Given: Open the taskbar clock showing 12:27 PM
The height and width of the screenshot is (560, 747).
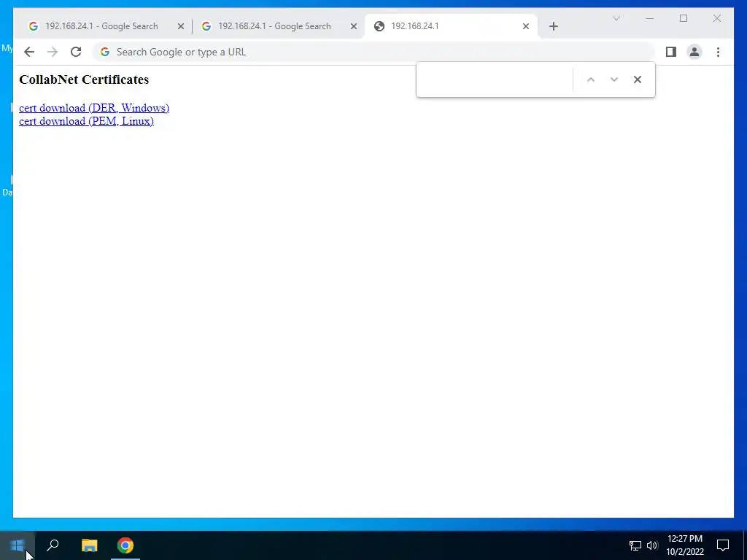Looking at the screenshot, I should pos(684,545).
